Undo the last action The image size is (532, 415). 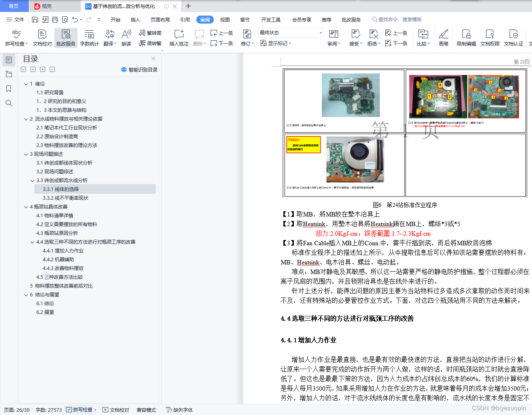pos(75,20)
